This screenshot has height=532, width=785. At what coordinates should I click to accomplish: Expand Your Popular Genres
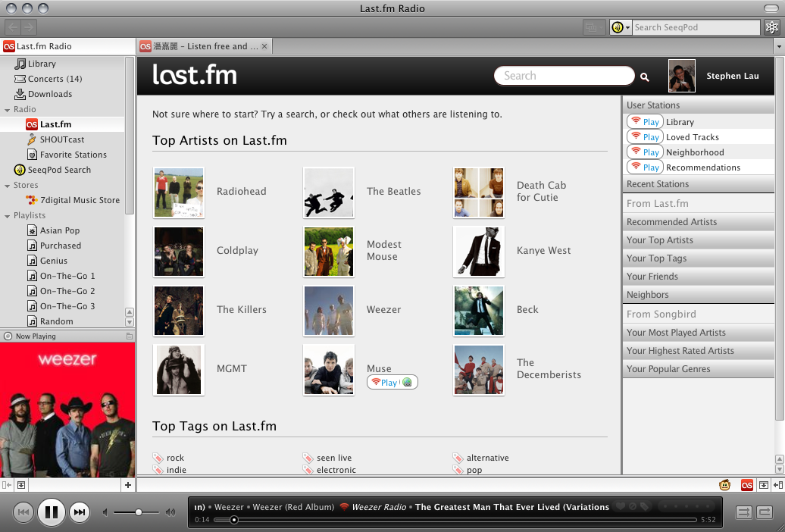[699, 369]
